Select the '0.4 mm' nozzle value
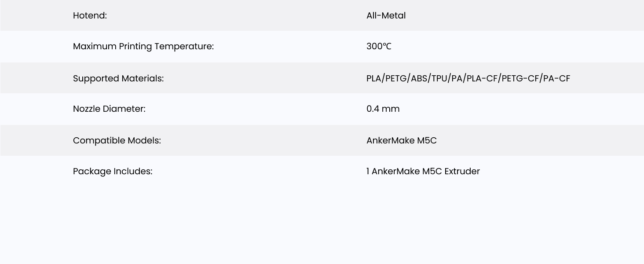This screenshot has width=644, height=264. point(383,109)
